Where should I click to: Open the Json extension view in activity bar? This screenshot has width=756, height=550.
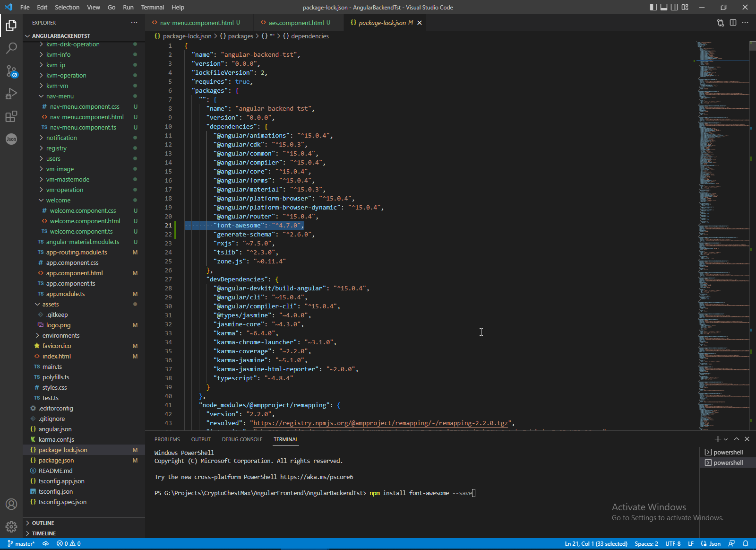click(11, 139)
